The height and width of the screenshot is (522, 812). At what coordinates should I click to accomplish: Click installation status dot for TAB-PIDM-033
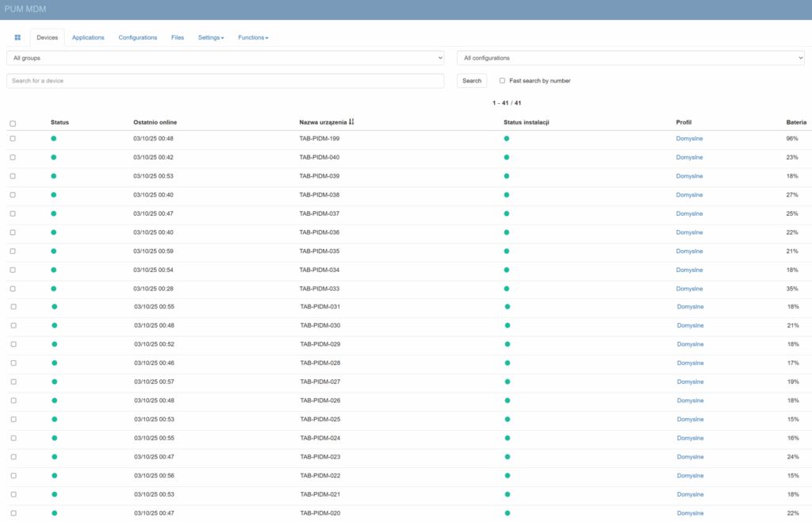click(507, 289)
